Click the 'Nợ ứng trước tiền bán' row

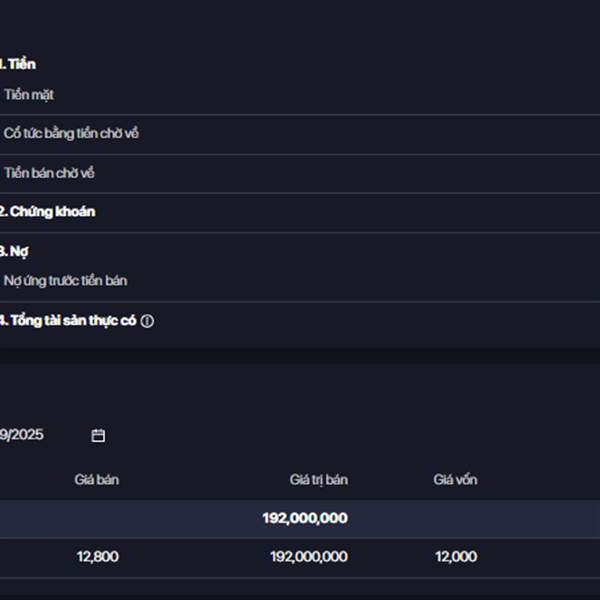pos(65,281)
